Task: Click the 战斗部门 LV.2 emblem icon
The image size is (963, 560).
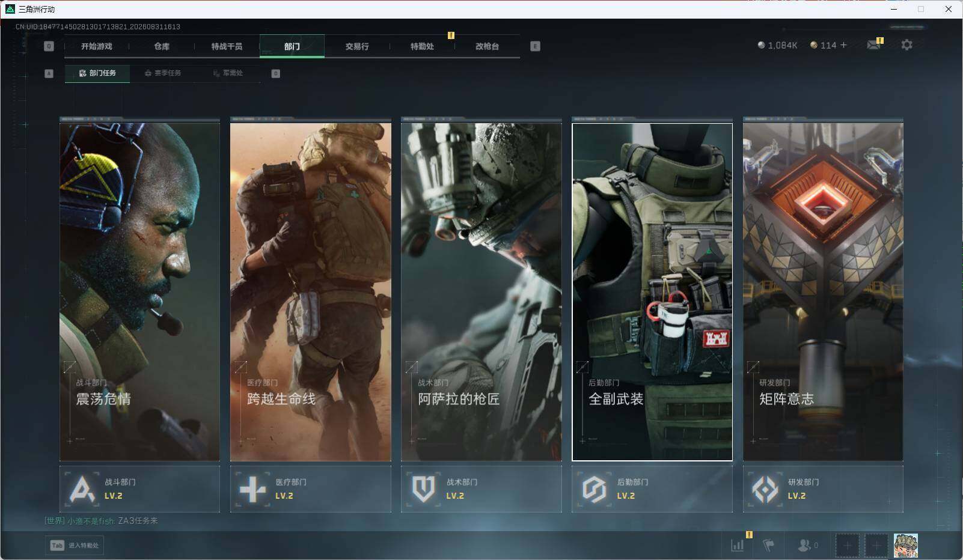Action: point(82,489)
